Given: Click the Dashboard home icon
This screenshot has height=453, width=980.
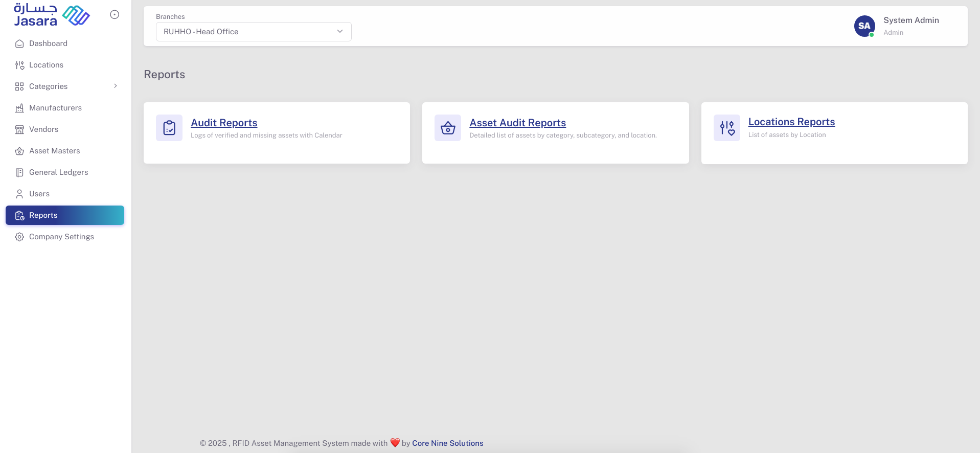Looking at the screenshot, I should click(x=19, y=44).
